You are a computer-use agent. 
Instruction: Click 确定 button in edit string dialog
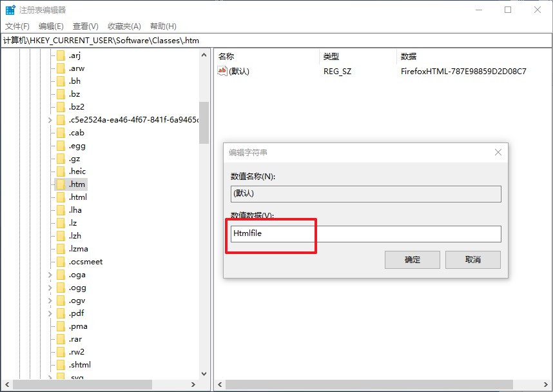click(412, 260)
